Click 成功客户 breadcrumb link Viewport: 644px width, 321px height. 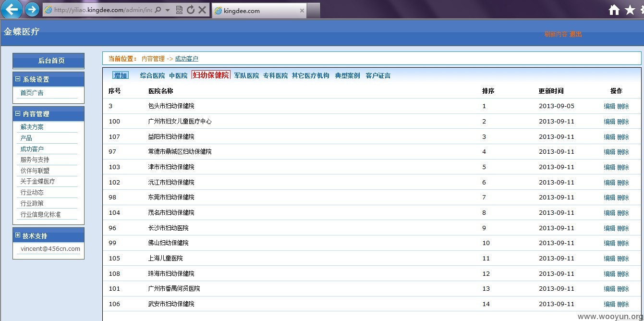[x=187, y=59]
